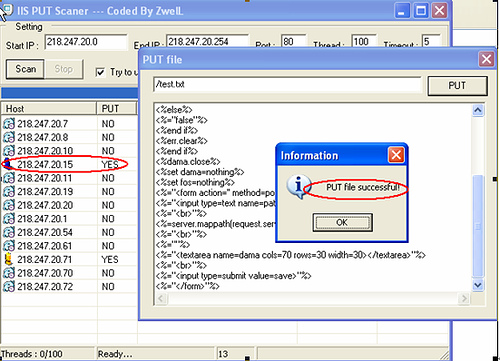Click the down arrow of code scrollbar
The width and height of the screenshot is (500, 361).
pos(478,285)
